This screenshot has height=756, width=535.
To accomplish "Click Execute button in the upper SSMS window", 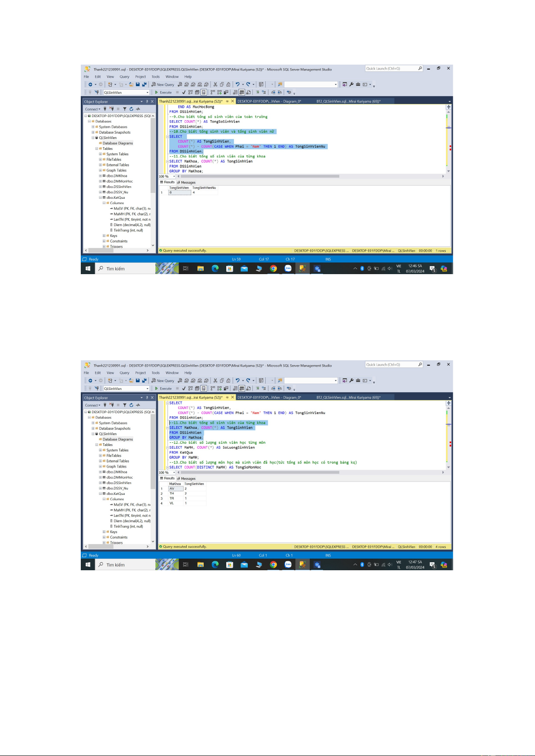I will (163, 92).
